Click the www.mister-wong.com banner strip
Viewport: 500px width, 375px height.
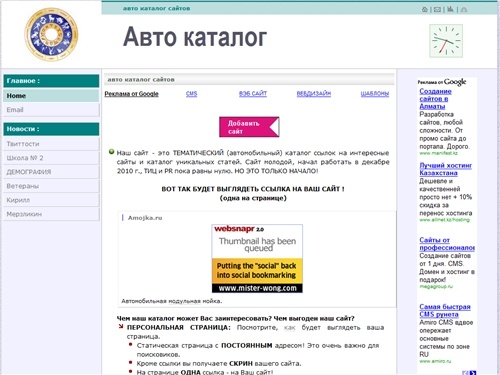tap(257, 288)
